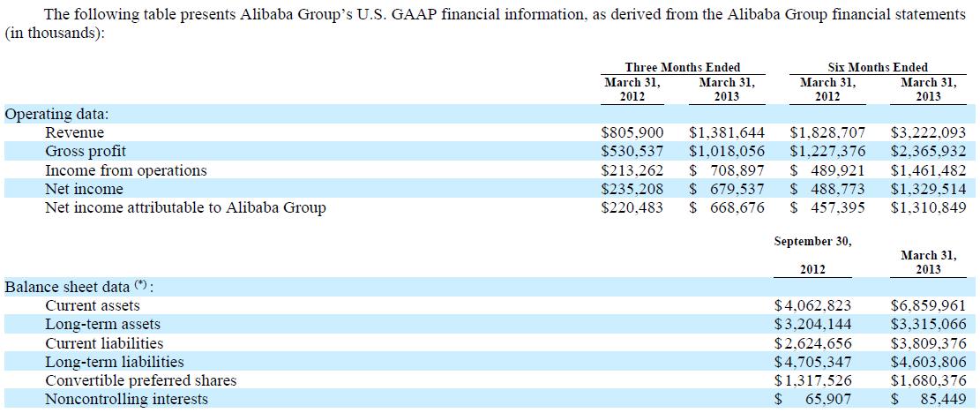Image resolution: width=980 pixels, height=413 pixels.
Task: Select the Noncontrolling interests row label
Action: click(126, 399)
